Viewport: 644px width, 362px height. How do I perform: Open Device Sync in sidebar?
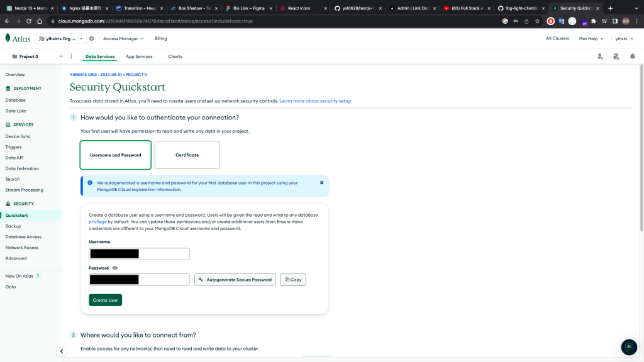coord(18,136)
